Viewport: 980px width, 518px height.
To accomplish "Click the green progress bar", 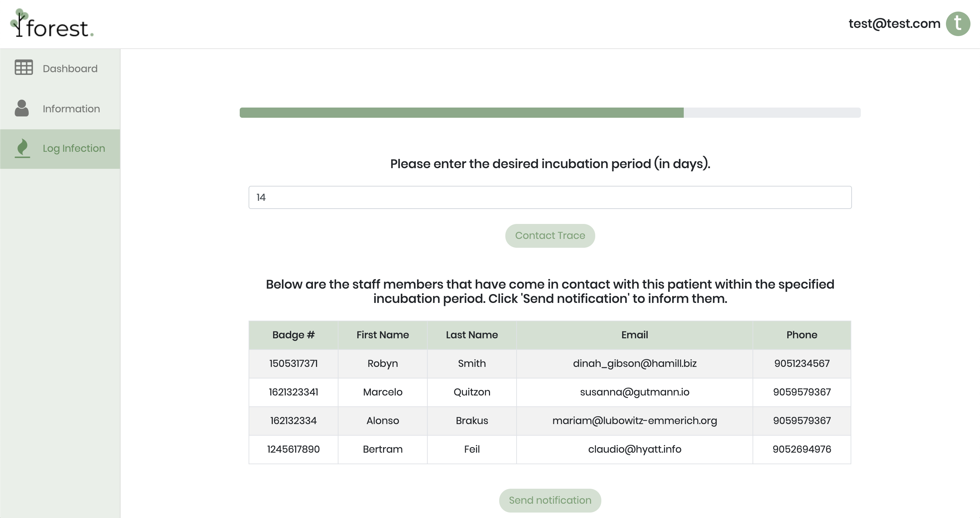I will pyautogui.click(x=461, y=113).
